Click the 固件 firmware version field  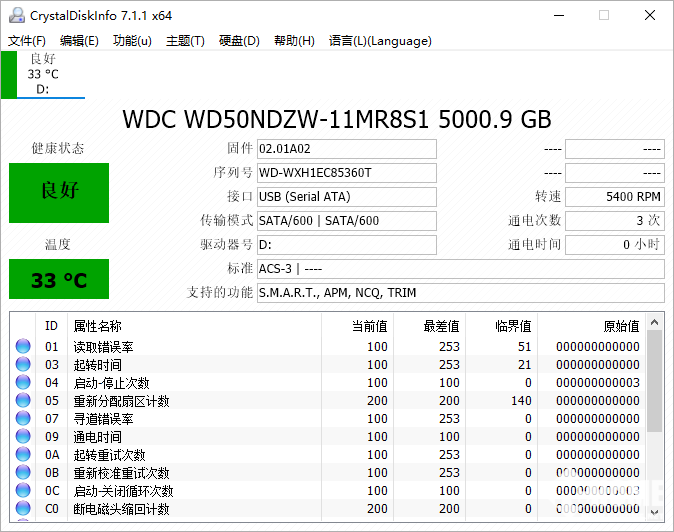coord(346,149)
